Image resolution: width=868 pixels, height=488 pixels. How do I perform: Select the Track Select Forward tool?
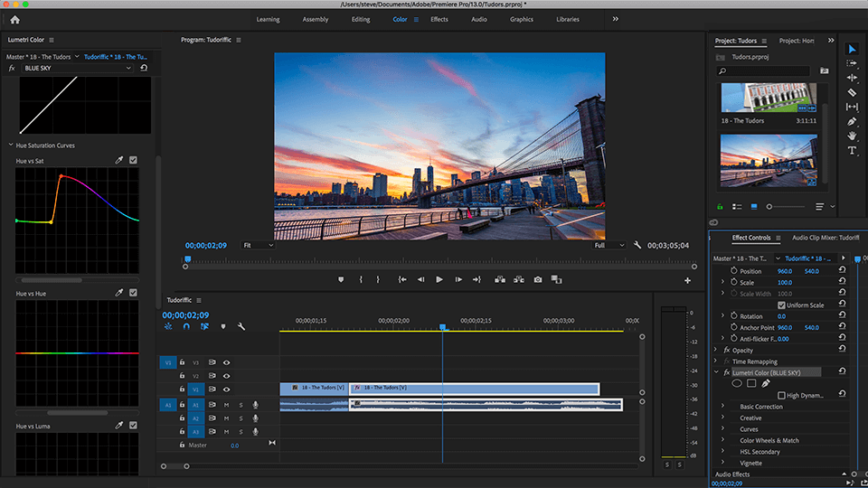coord(852,63)
